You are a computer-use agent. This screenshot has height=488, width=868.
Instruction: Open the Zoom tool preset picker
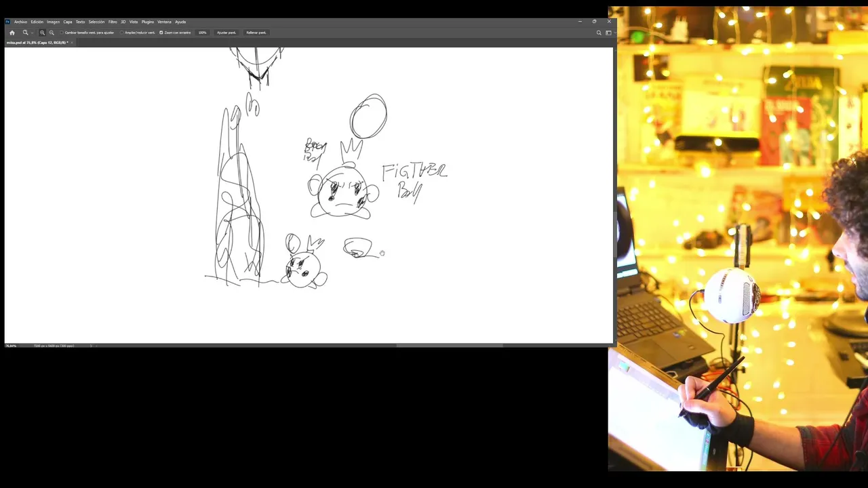28,33
